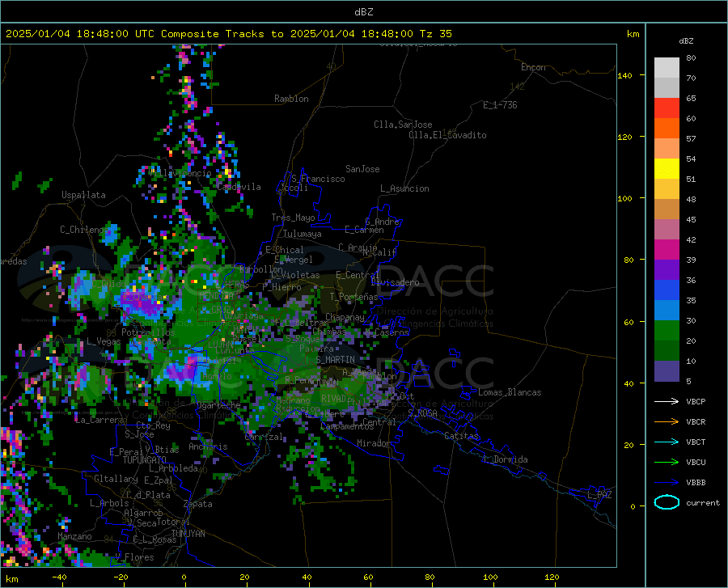Select the magenta 39 dBZ color swatch
The width and height of the screenshot is (728, 588).
coord(667,250)
